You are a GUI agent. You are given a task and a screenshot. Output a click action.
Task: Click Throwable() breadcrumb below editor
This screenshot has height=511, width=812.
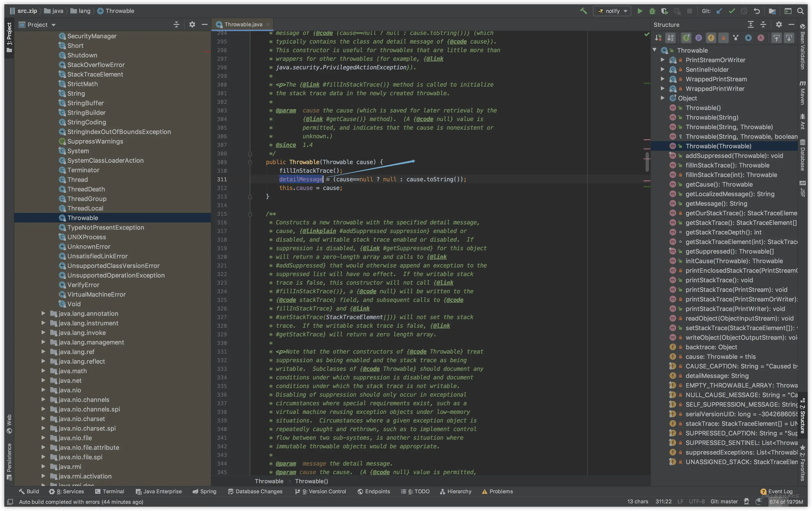click(311, 481)
